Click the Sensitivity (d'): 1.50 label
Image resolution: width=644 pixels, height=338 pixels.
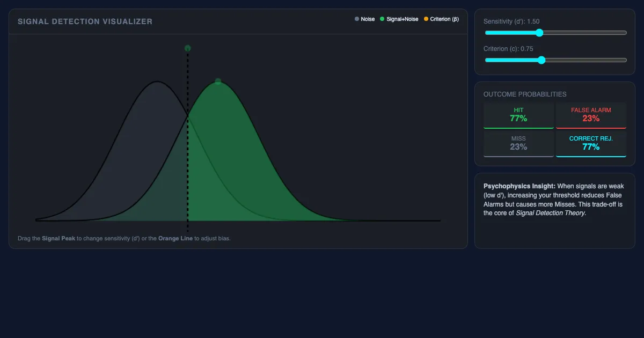[511, 21]
